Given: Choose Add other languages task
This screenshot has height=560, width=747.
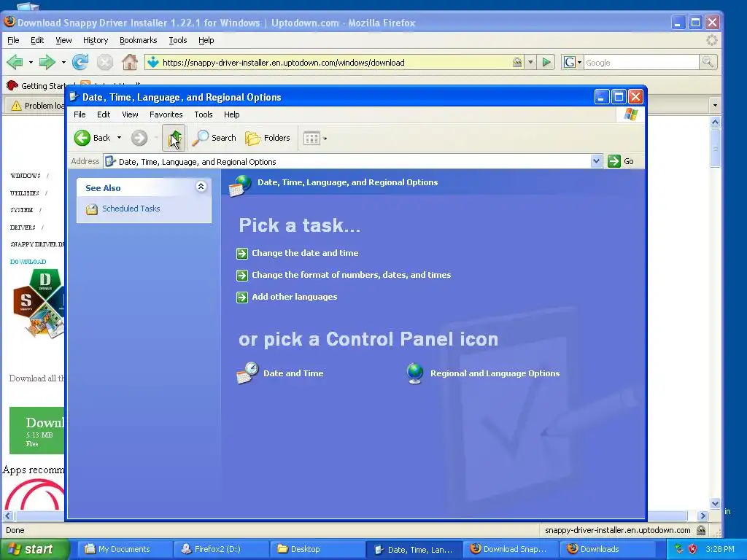Looking at the screenshot, I should pyautogui.click(x=295, y=297).
